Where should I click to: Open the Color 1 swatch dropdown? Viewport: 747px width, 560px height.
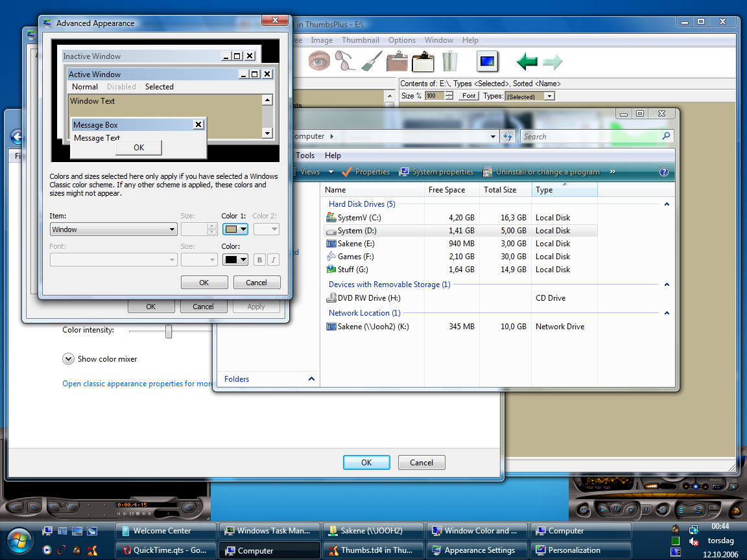(235, 229)
